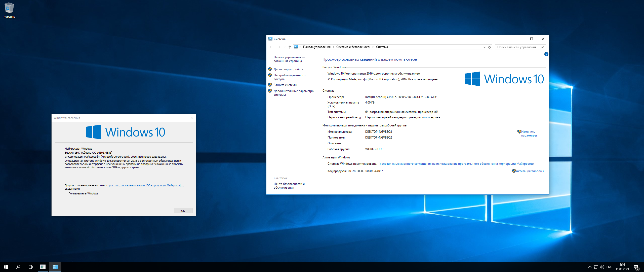This screenshot has height=272, width=644.
Task: Open Диспетчер устройств link
Action: tap(288, 69)
